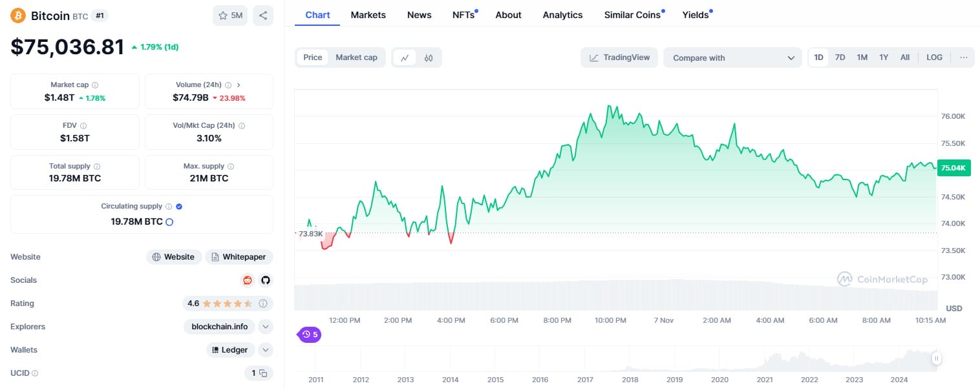The height and width of the screenshot is (390, 980).
Task: Click the 3.10% Vol/Mkt Cap value
Action: pyautogui.click(x=209, y=138)
